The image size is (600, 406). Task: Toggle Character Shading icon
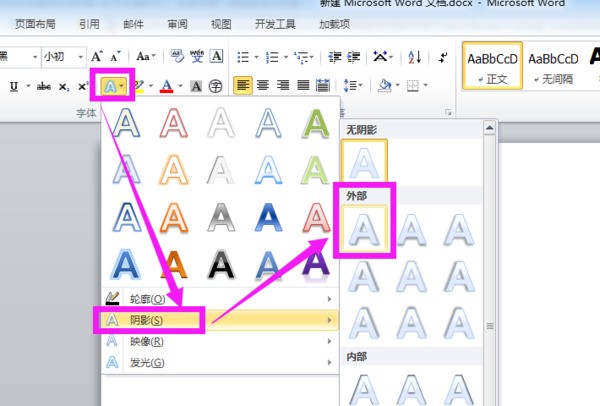click(x=196, y=86)
